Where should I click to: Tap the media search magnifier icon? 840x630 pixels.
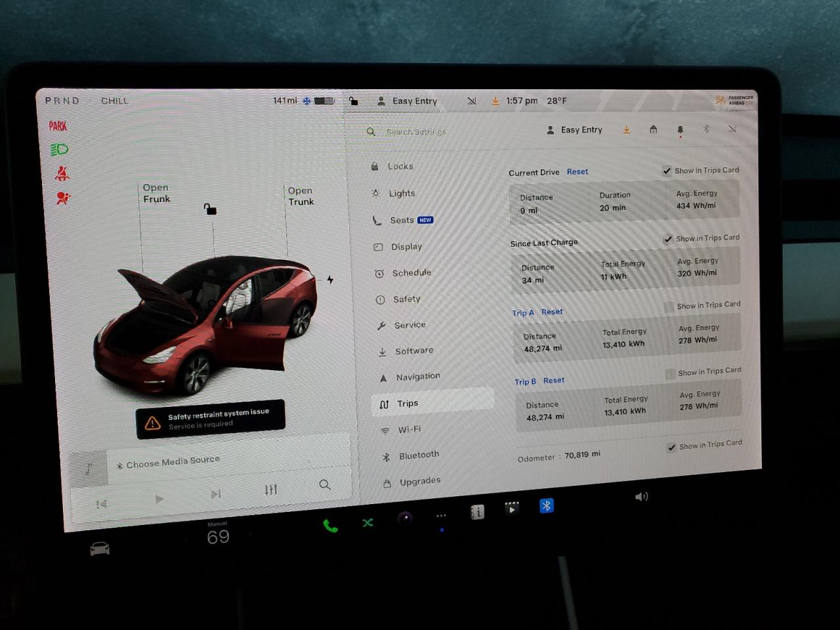pyautogui.click(x=324, y=485)
